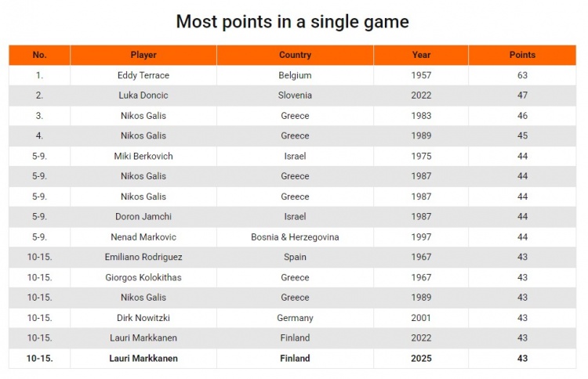The image size is (588, 379).
Task: Select the Dirk Nowitzki row name
Action: pos(143,318)
